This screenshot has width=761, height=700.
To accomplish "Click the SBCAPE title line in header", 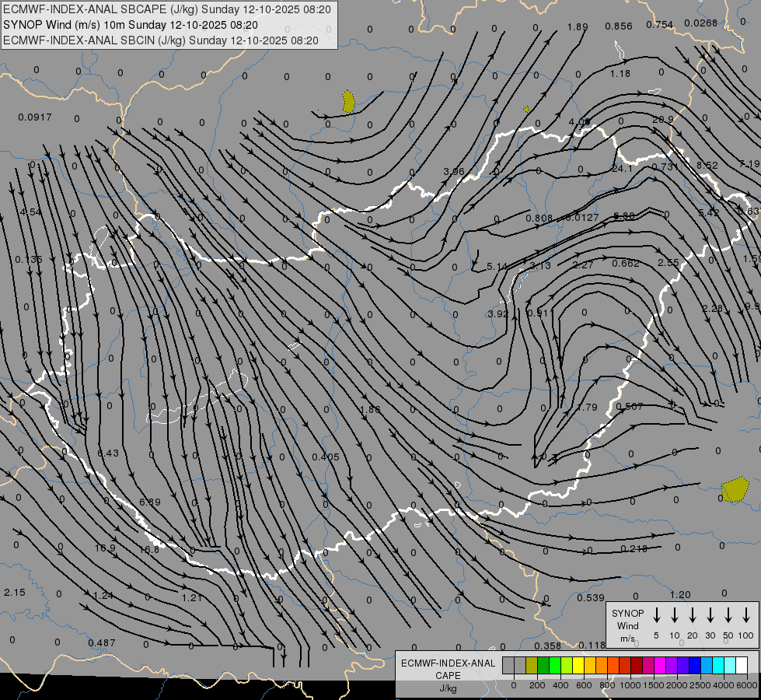I will tap(167, 9).
